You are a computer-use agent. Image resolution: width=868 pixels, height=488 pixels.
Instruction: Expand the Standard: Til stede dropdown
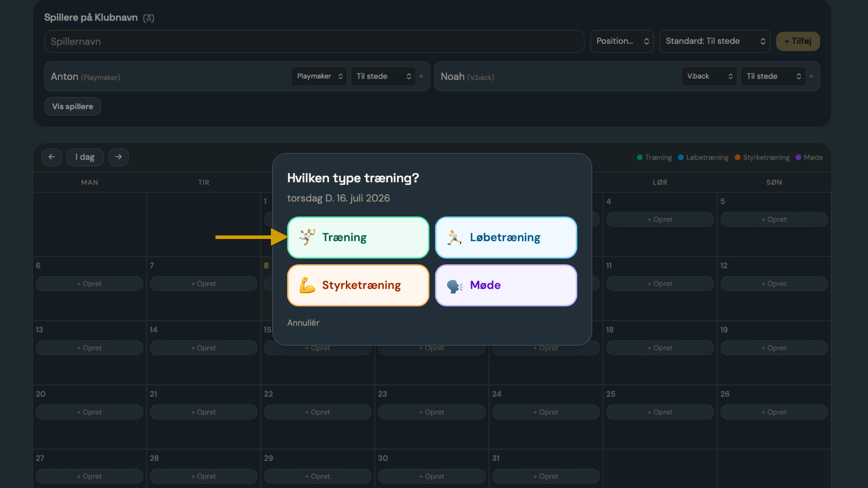(715, 41)
